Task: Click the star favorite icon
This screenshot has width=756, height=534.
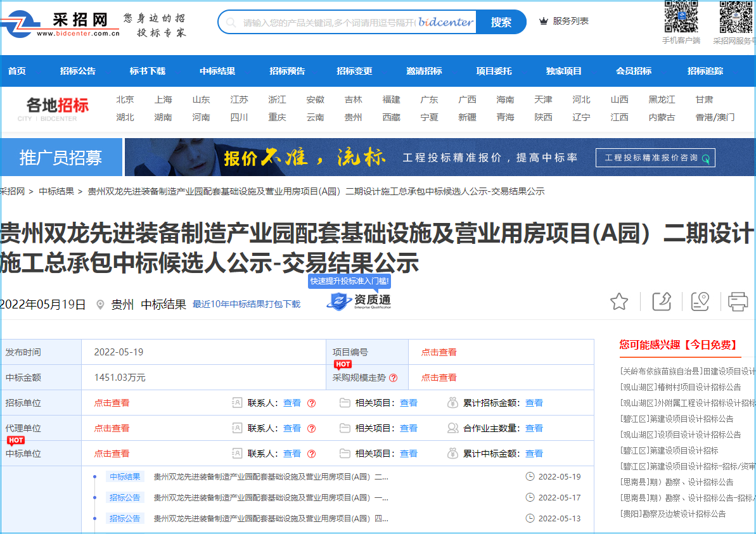Action: pyautogui.click(x=618, y=302)
